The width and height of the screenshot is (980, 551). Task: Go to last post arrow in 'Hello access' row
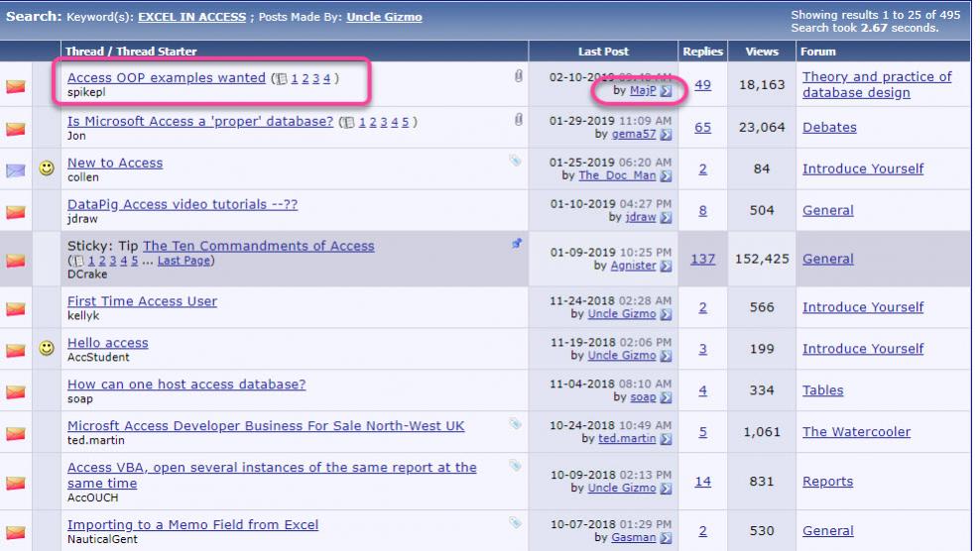coord(667,356)
